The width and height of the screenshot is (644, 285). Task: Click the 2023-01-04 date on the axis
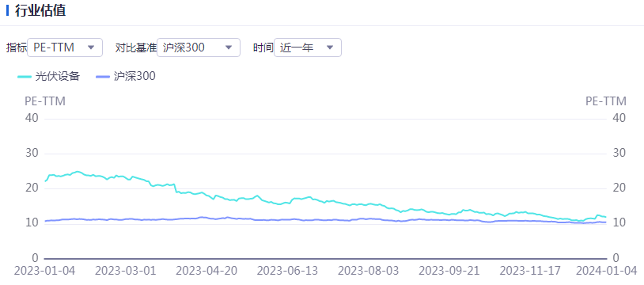pyautogui.click(x=38, y=270)
